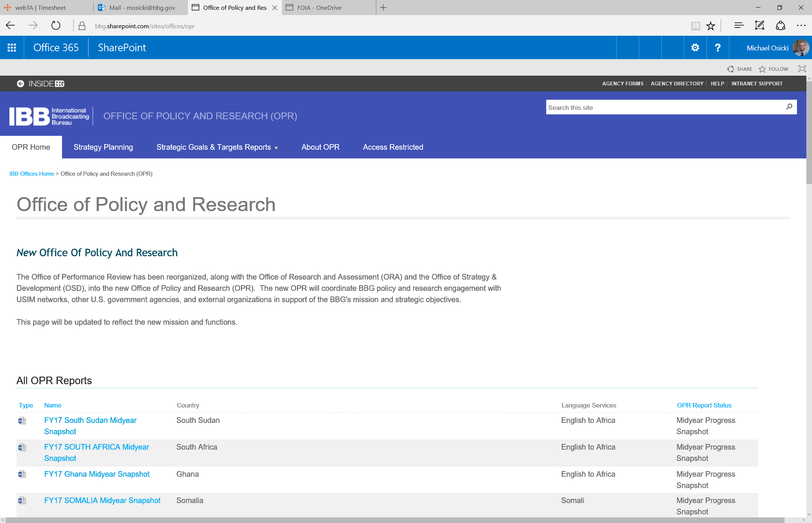Click the 'Ghana' country cell

(187, 474)
